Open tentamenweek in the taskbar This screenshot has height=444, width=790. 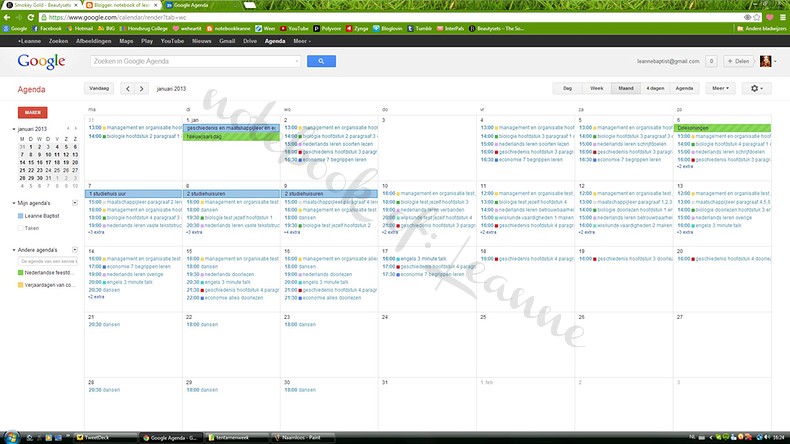pos(237,437)
